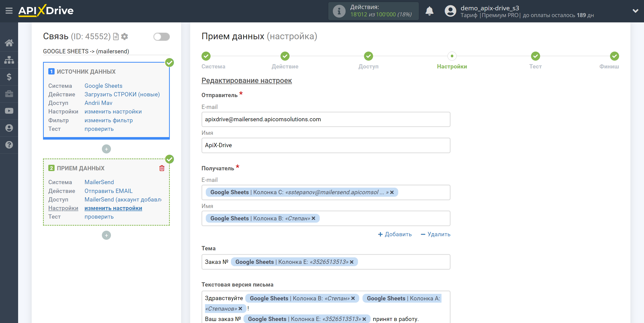The width and height of the screenshot is (644, 323).
Task: Expand the account dropdown chevron
Action: click(635, 11)
